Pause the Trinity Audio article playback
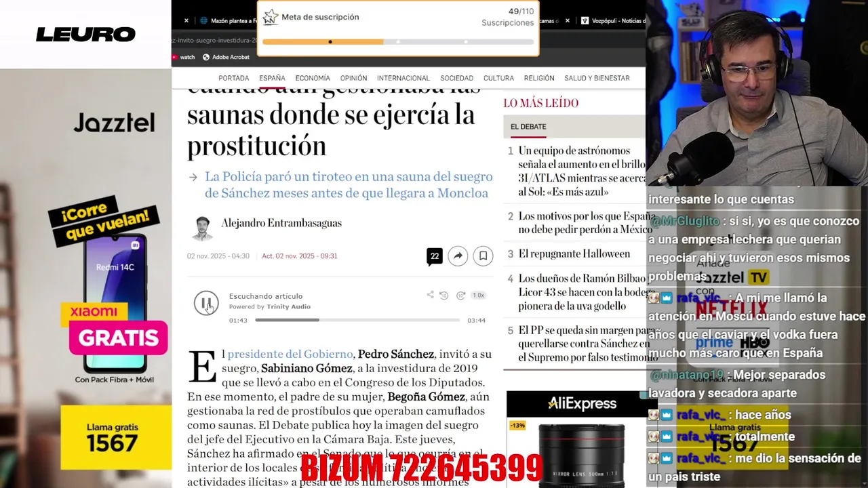Viewport: 868px width, 488px height. pyautogui.click(x=206, y=303)
